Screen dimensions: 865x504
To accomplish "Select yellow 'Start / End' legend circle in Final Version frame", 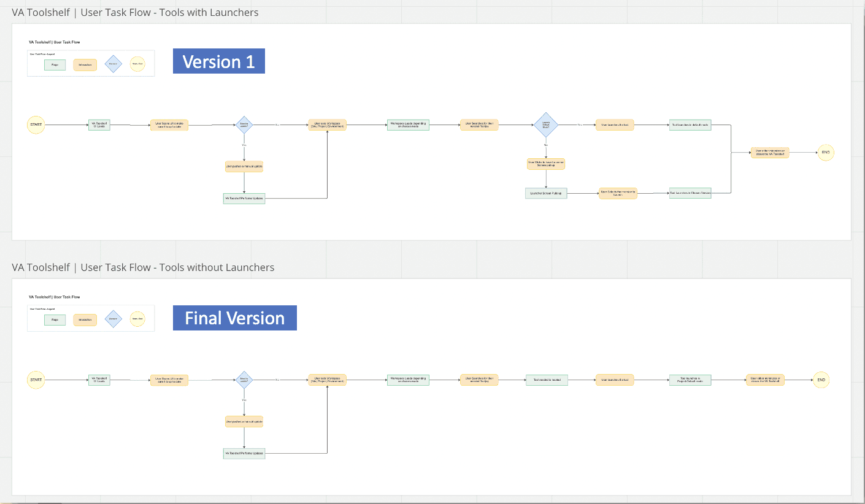I will (137, 319).
